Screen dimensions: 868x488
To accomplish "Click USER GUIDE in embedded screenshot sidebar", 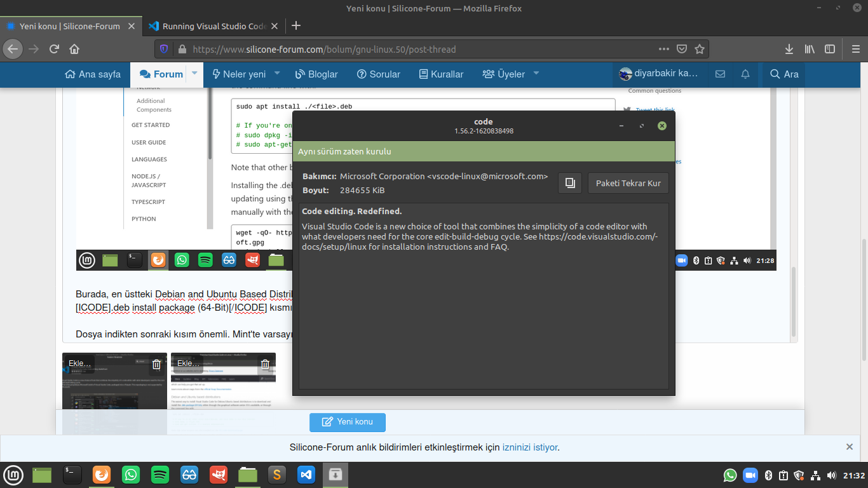I will [149, 142].
